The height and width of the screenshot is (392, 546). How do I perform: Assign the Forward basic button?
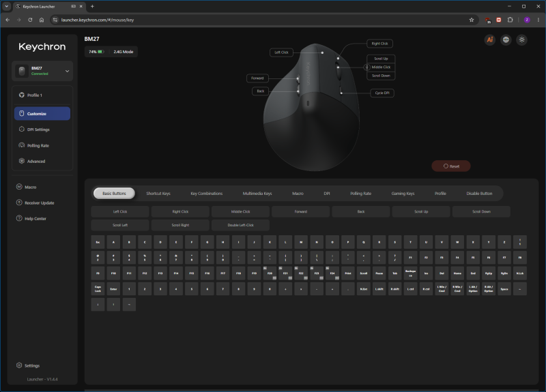[x=301, y=211]
